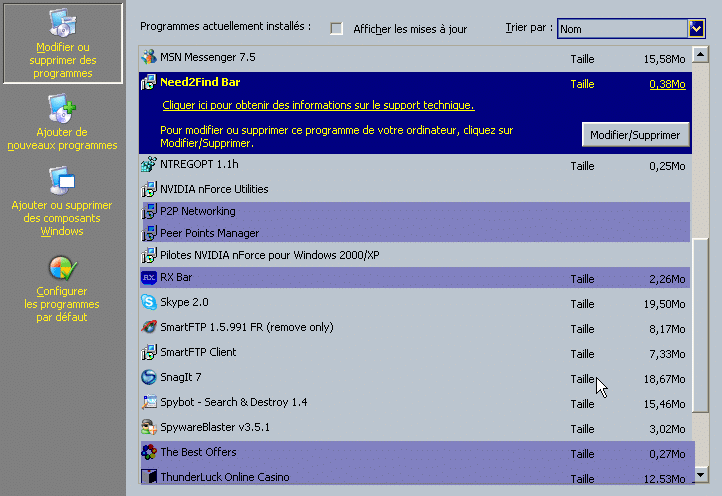Click The Best Offers icon

tap(149, 452)
